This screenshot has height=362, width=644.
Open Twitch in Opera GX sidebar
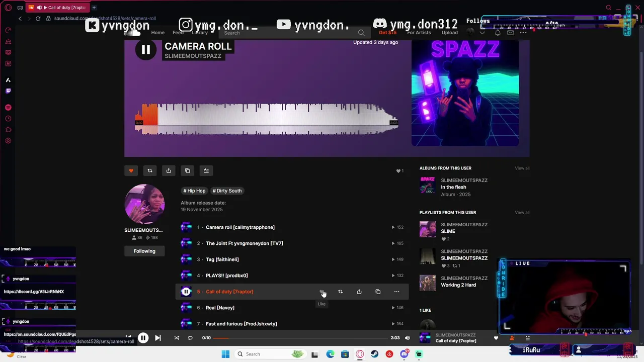(x=8, y=91)
